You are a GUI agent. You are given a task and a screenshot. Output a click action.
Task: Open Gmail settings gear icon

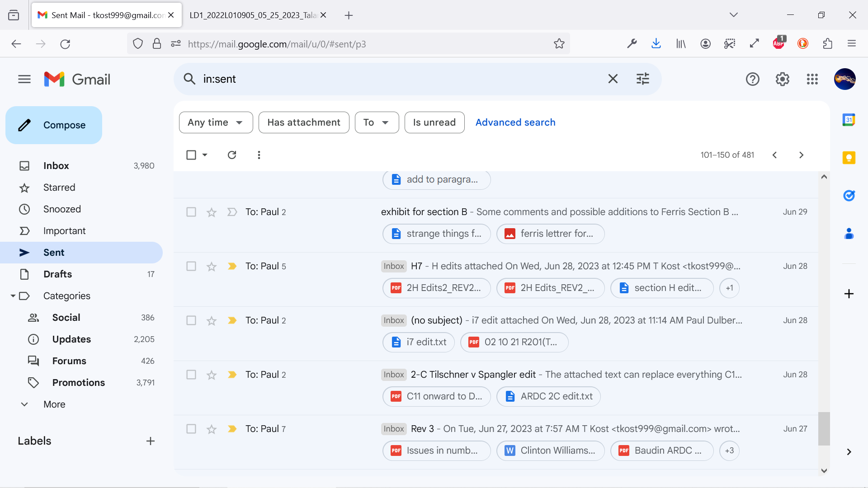coord(782,79)
